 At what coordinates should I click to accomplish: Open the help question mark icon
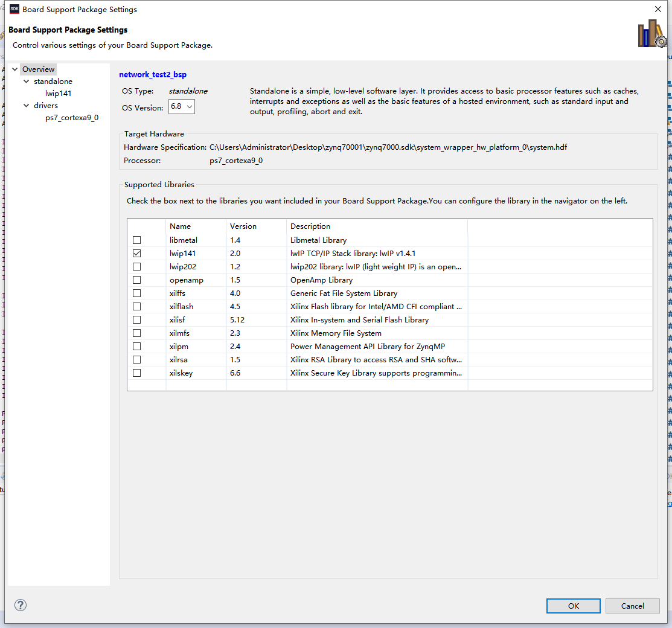point(21,605)
